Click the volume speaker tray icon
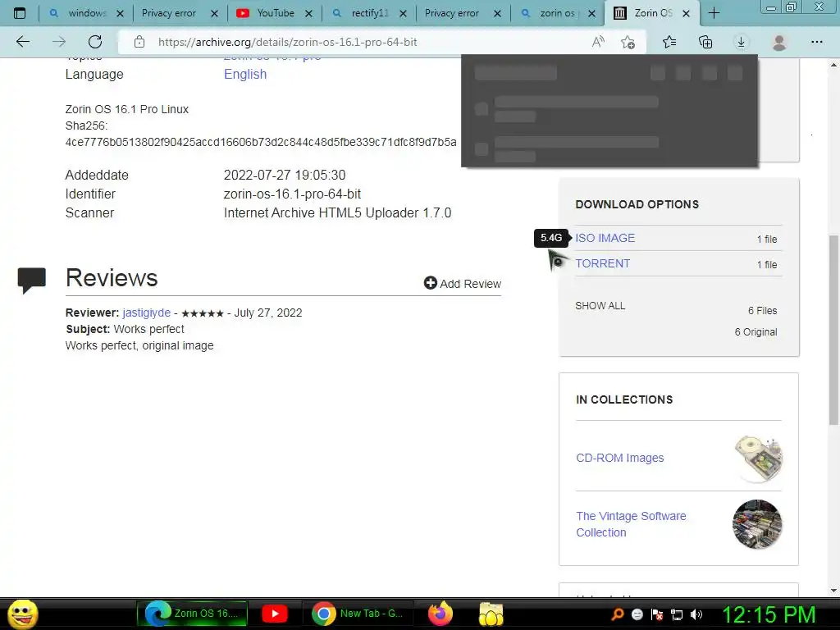Image resolution: width=840 pixels, height=630 pixels. tap(696, 614)
